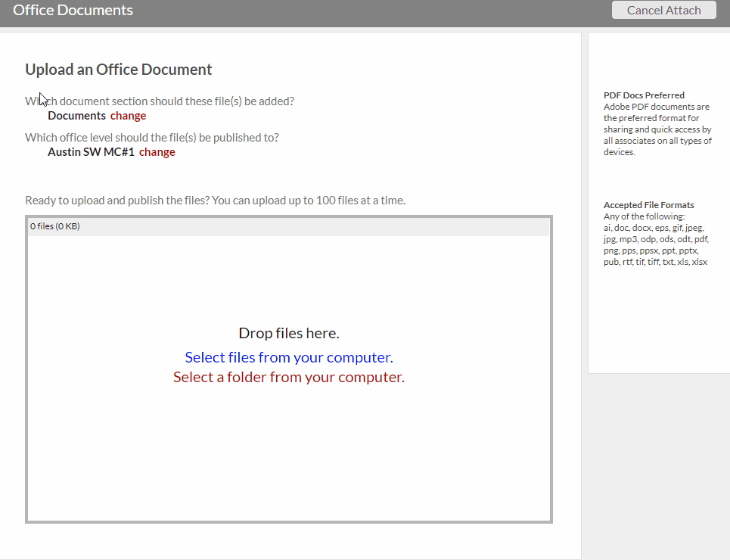The height and width of the screenshot is (560, 730).
Task: Click the Austin SW MC#1 office name
Action: [x=91, y=152]
